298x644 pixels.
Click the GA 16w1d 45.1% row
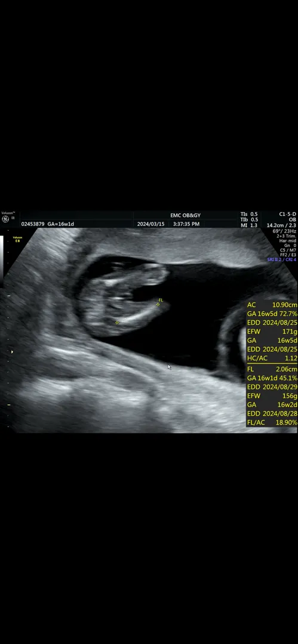pos(272,378)
